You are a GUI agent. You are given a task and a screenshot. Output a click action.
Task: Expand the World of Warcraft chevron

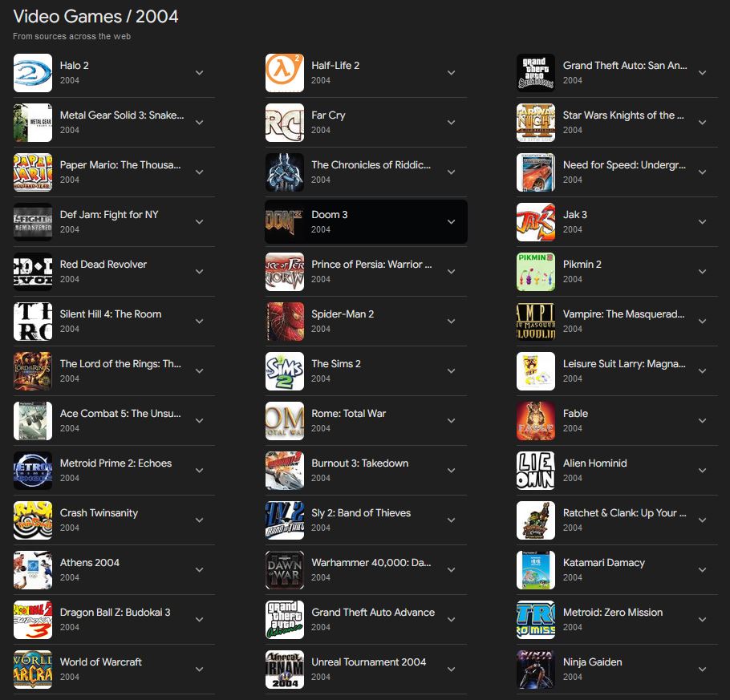pos(199,670)
